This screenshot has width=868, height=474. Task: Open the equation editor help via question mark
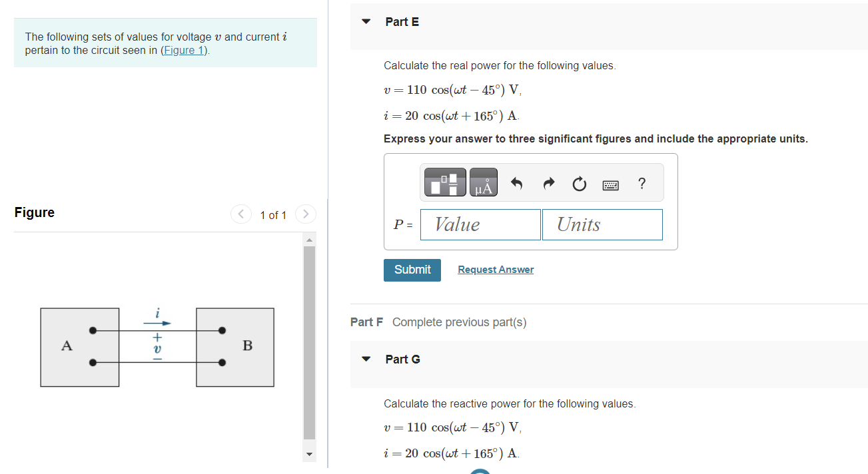641,184
